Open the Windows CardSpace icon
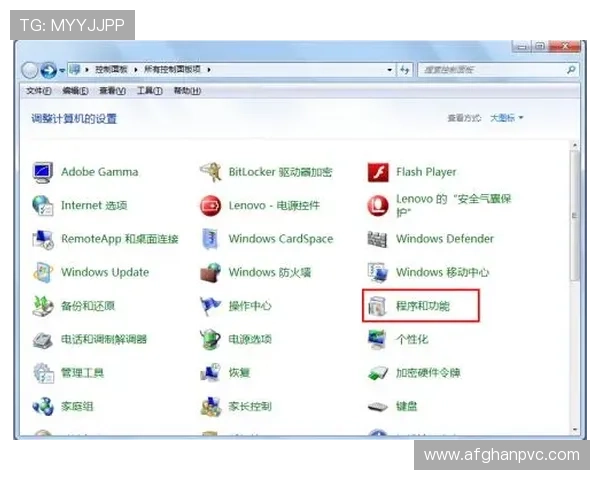 click(210, 239)
